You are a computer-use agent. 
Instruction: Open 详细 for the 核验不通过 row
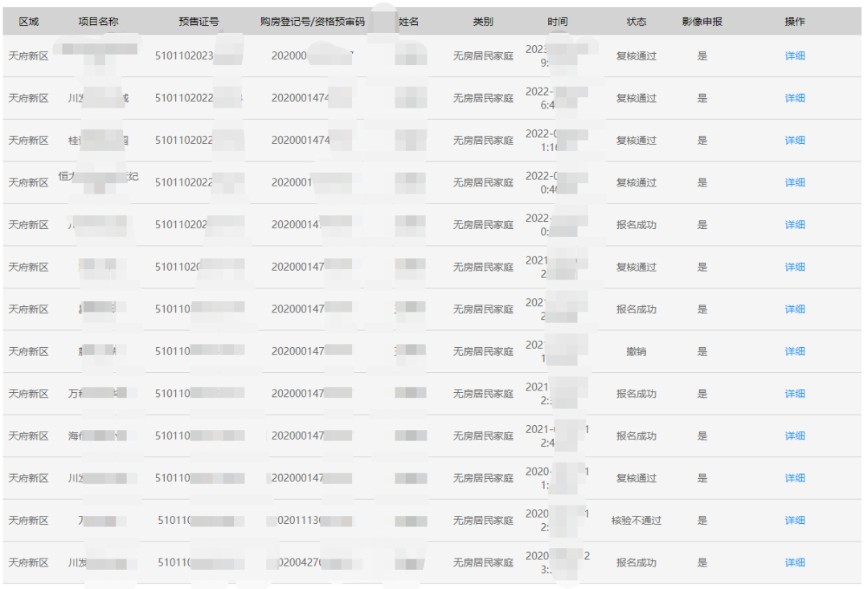[x=795, y=521]
